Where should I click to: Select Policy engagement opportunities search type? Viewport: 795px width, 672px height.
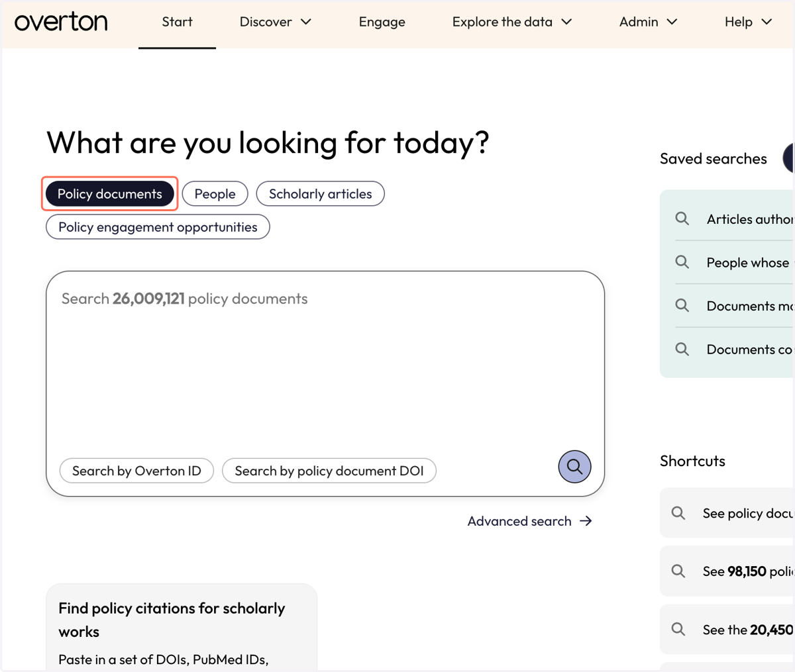[158, 227]
